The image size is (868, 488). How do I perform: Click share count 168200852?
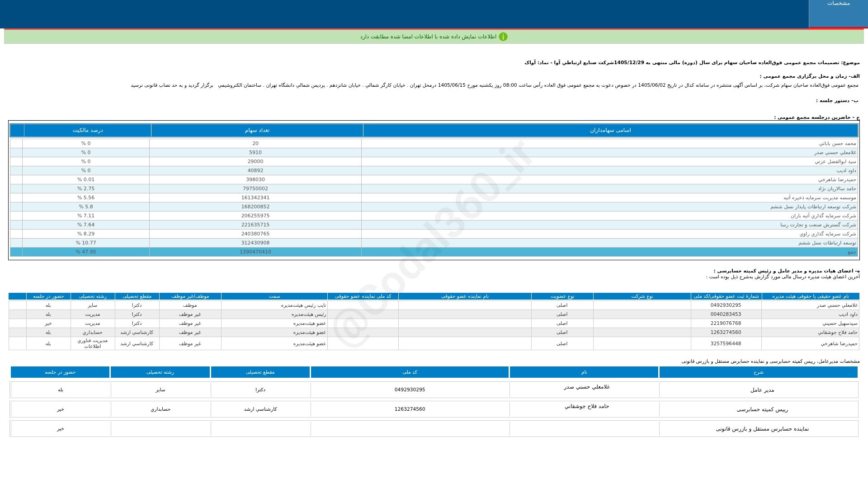(255, 206)
